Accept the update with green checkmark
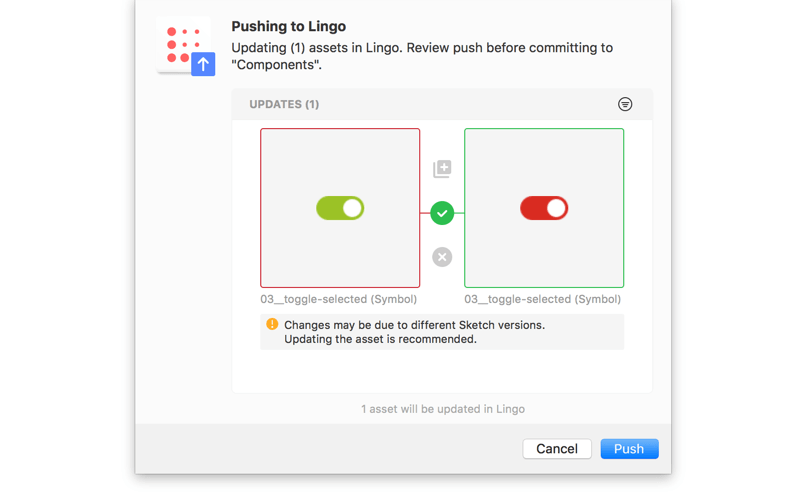 coord(442,213)
